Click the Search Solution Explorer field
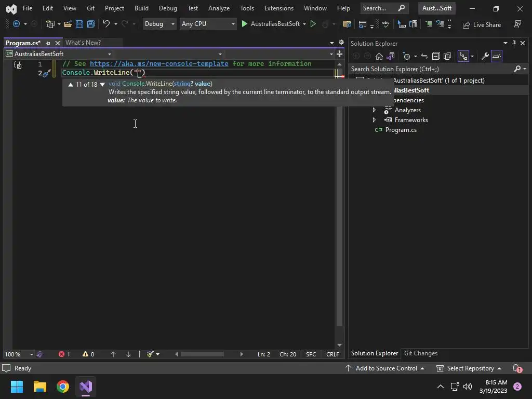This screenshot has width=532, height=399. [x=438, y=69]
